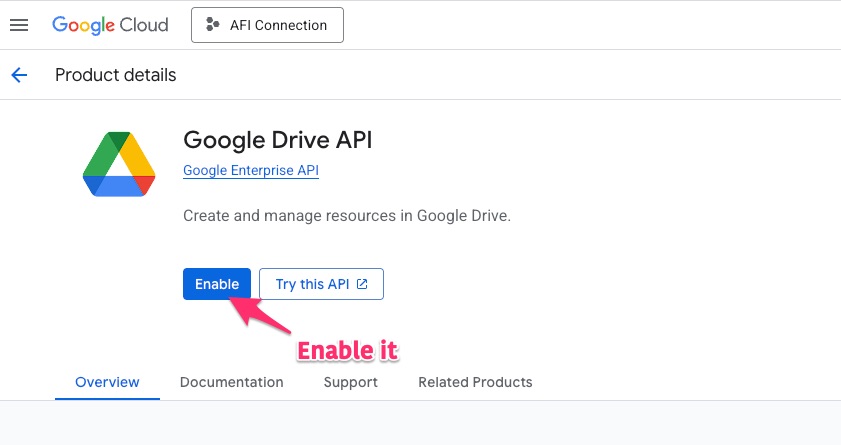Open the Google Enterprise API link
Viewport: 841px width, 445px height.
[x=251, y=171]
